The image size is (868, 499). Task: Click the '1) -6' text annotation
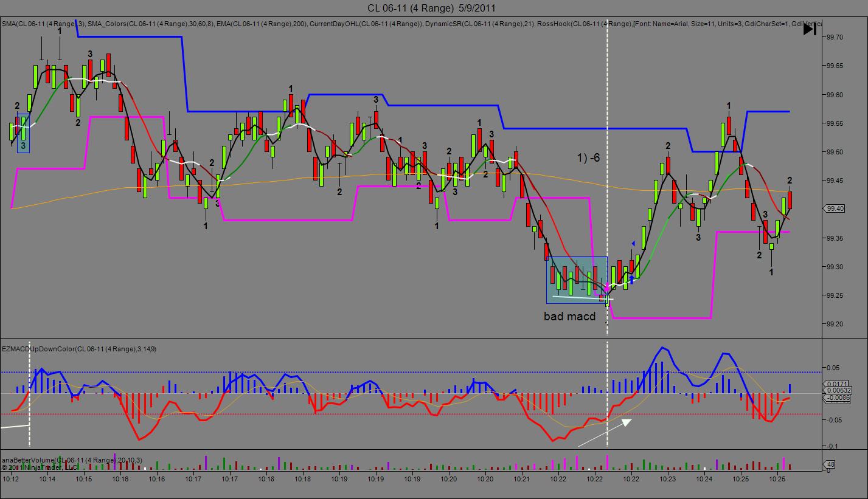588,158
